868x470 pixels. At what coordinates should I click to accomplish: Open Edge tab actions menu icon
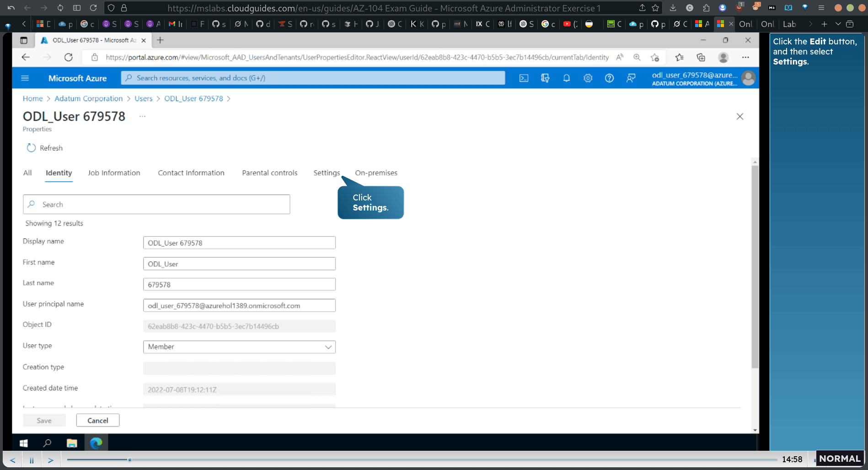pos(24,40)
